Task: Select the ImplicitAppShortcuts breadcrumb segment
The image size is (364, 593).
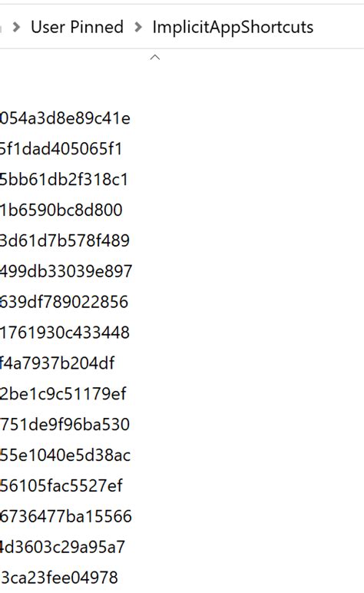Action: tap(233, 27)
